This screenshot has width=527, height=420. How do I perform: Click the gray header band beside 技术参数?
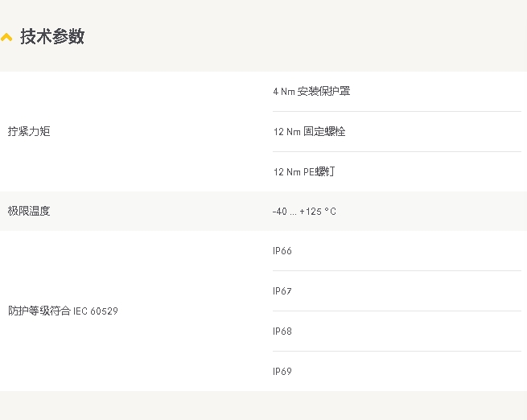tap(303, 35)
